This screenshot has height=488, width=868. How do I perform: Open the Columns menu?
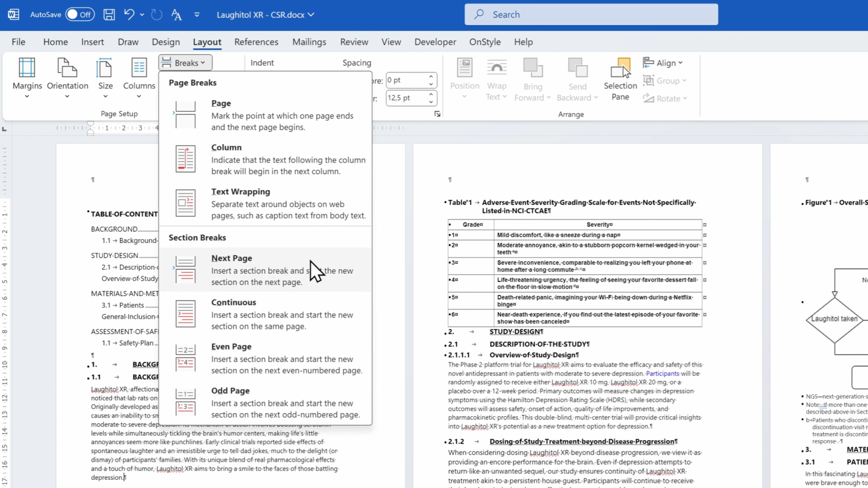(x=139, y=78)
